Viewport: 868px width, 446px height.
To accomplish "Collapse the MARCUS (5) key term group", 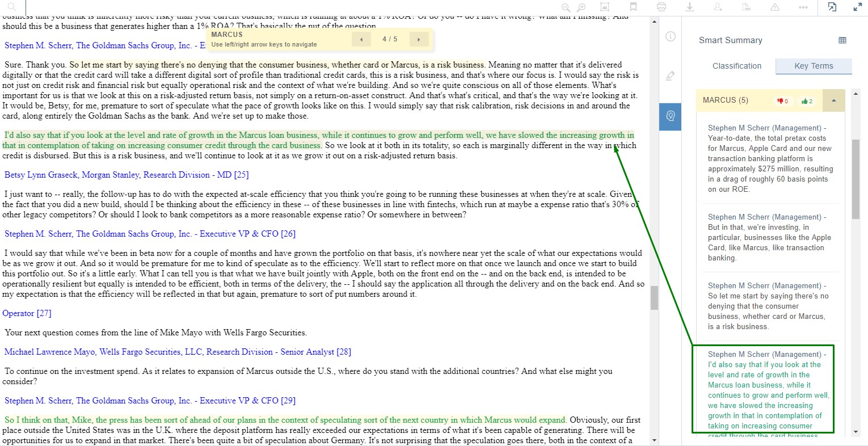I will pos(833,100).
